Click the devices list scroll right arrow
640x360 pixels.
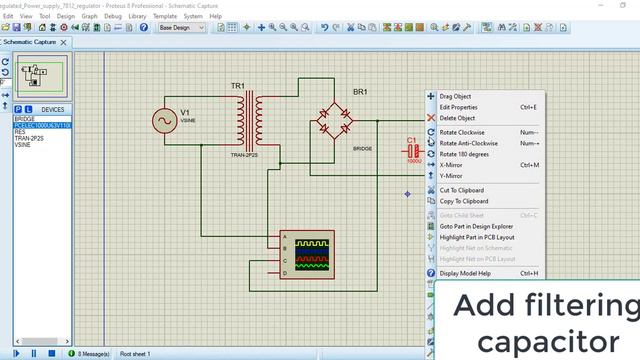pyautogui.click(x=67, y=341)
